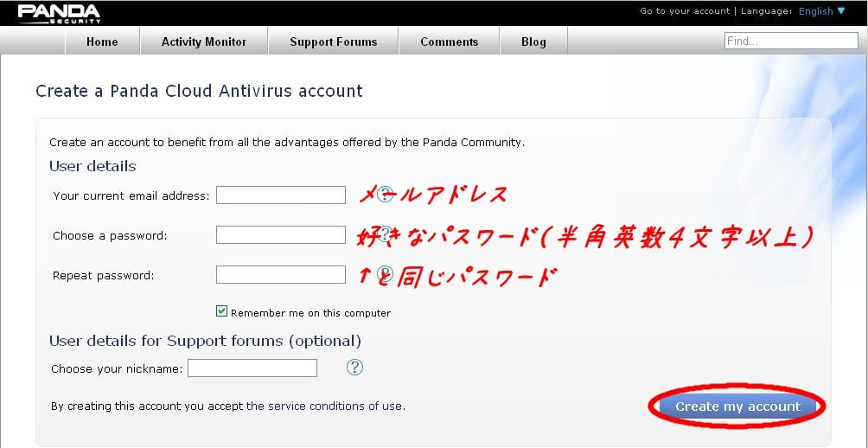Open the Comments tab
This screenshot has width=868, height=448.
[x=449, y=42]
